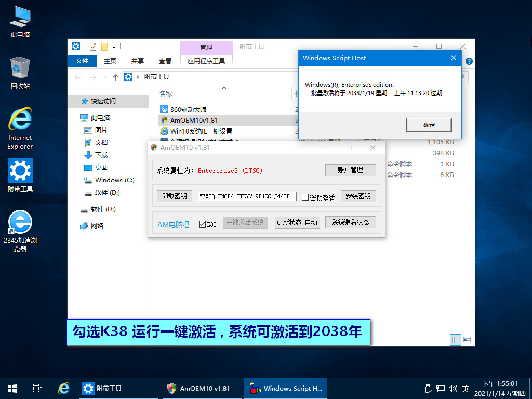Viewport: 532px width, 399px height.
Task: Switch to Windows Script Host taskbar item
Action: pyautogui.click(x=286, y=389)
